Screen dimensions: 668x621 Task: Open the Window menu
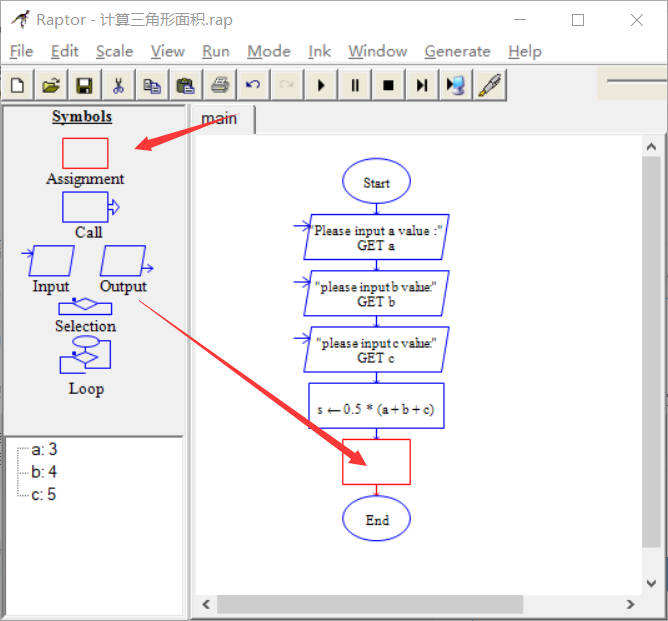tap(377, 51)
